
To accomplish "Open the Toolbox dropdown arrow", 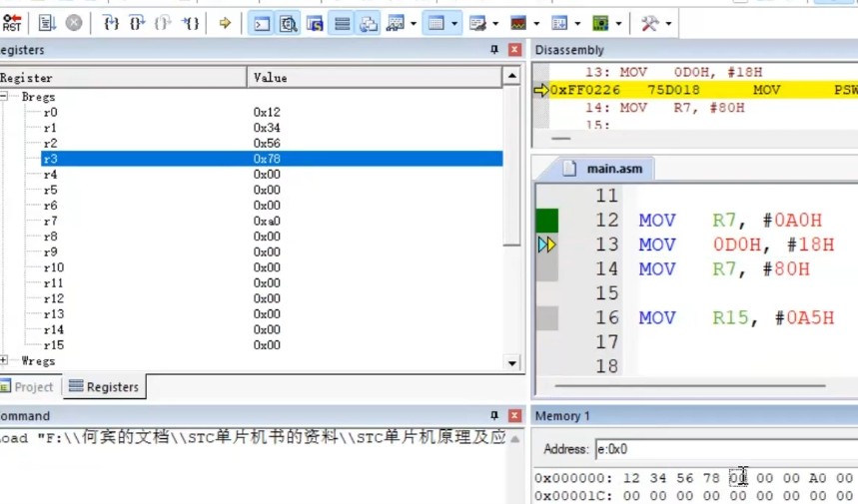I will click(668, 22).
